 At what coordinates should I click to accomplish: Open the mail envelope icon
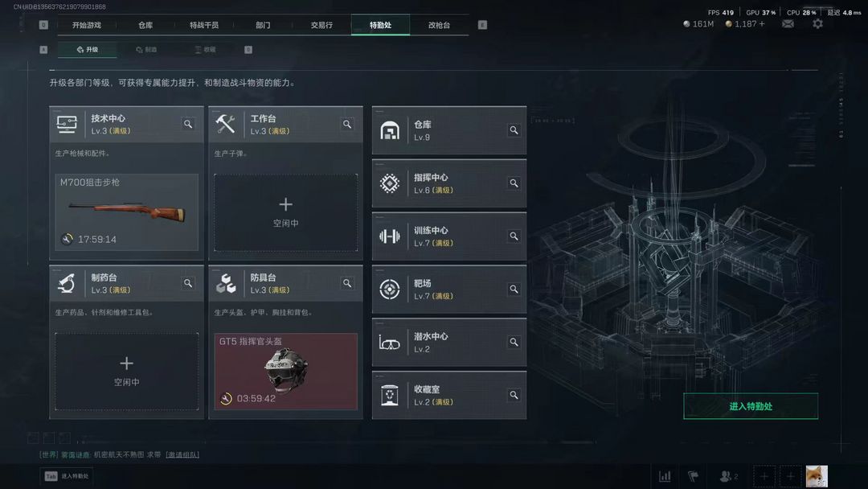(x=788, y=24)
